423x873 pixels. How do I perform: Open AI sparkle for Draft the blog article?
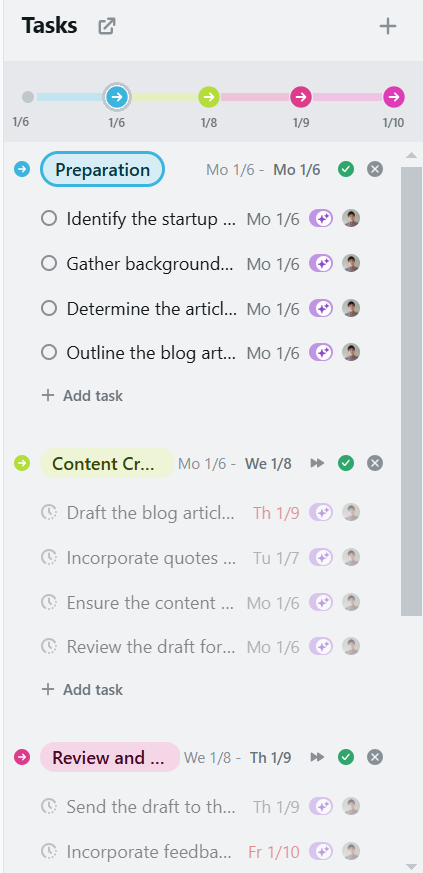[x=321, y=512]
